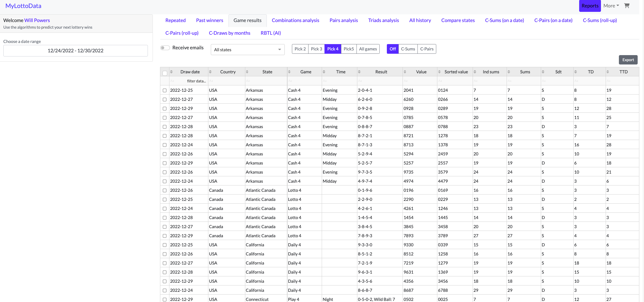Sort by Time column arrows
This screenshot has width=644, height=302.
click(x=324, y=72)
